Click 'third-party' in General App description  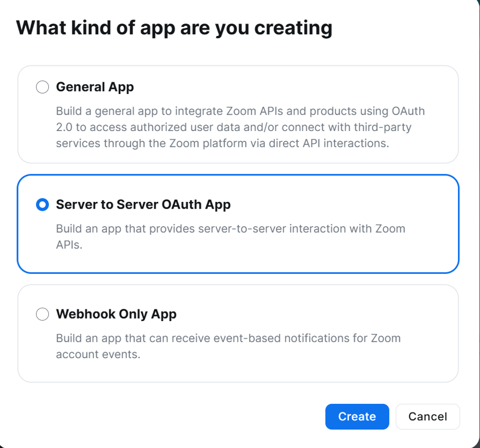[383, 127]
